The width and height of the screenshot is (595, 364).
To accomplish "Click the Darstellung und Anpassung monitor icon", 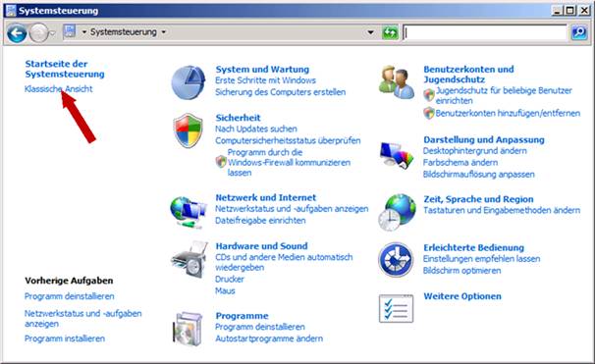I will [x=397, y=155].
